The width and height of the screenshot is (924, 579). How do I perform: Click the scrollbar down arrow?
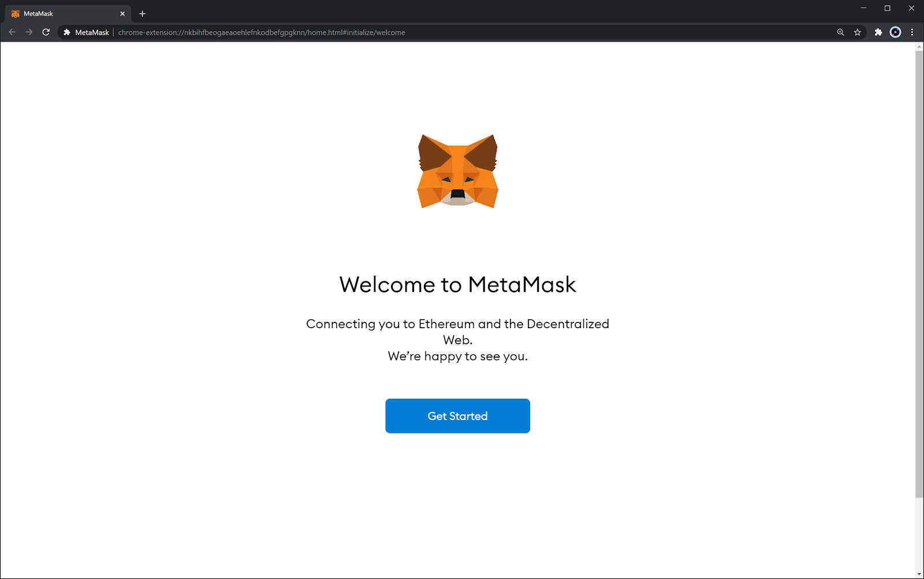click(x=919, y=574)
